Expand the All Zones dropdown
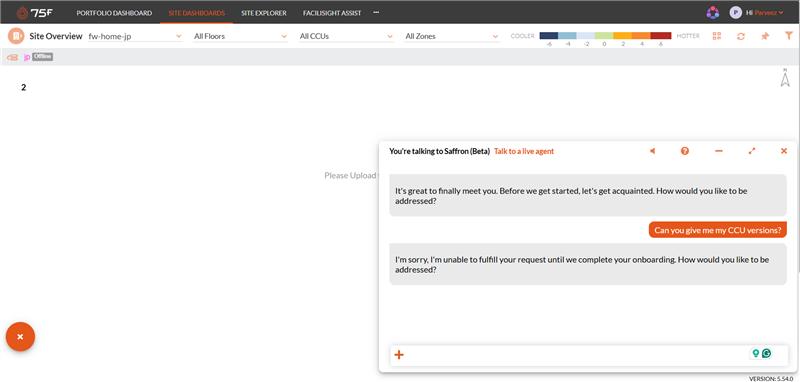Image resolution: width=800 pixels, height=382 pixels. (x=452, y=36)
